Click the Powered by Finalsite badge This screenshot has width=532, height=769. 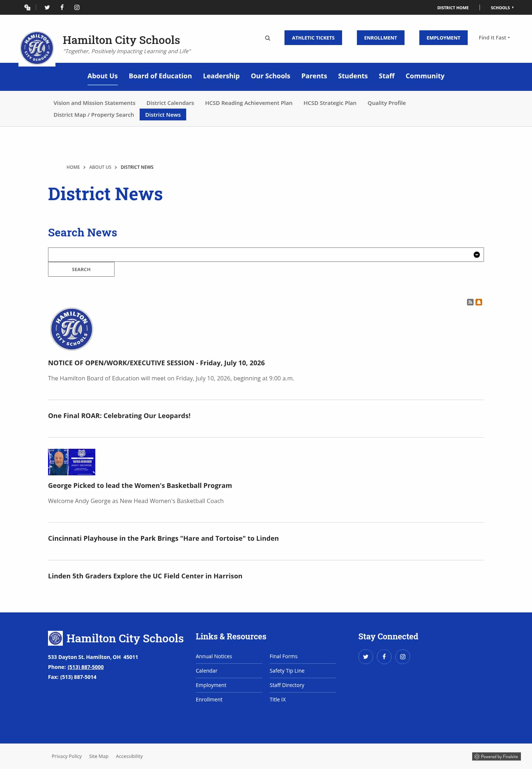click(496, 756)
